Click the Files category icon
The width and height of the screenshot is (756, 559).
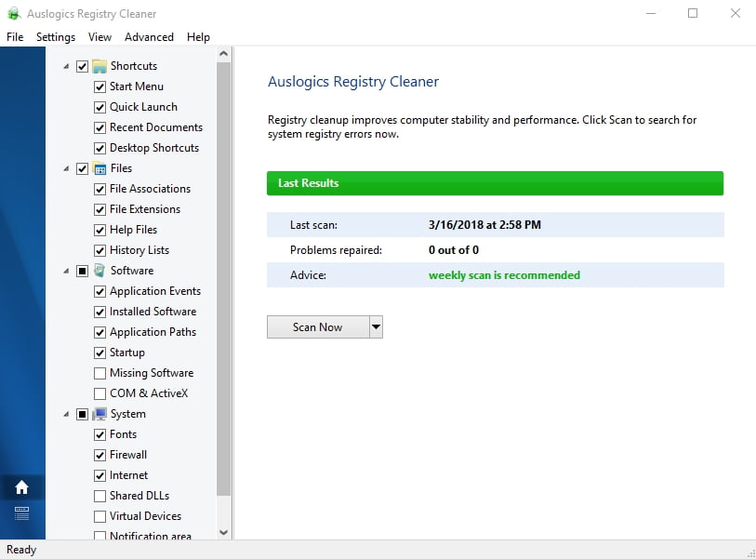[99, 168]
